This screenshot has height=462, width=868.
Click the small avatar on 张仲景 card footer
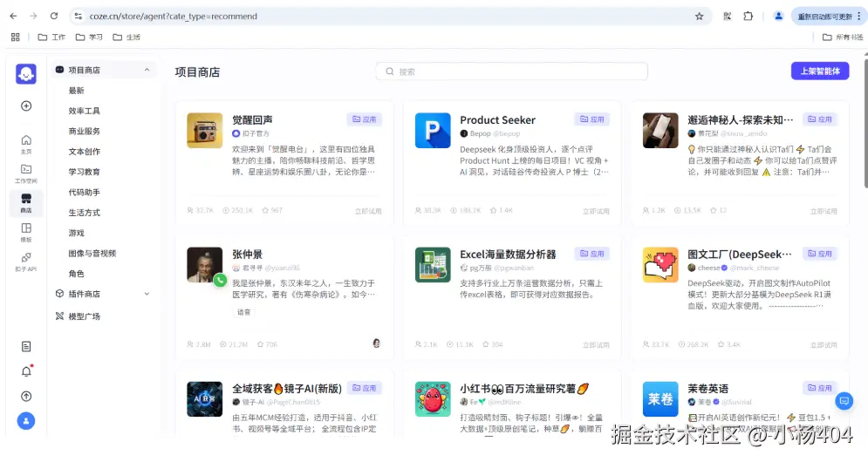click(377, 343)
